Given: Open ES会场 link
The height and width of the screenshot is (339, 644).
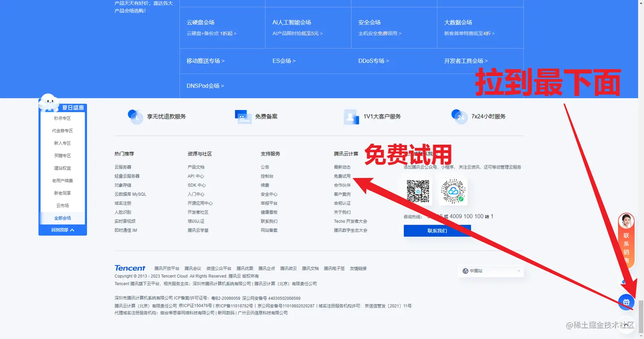Looking at the screenshot, I should pyautogui.click(x=284, y=61).
